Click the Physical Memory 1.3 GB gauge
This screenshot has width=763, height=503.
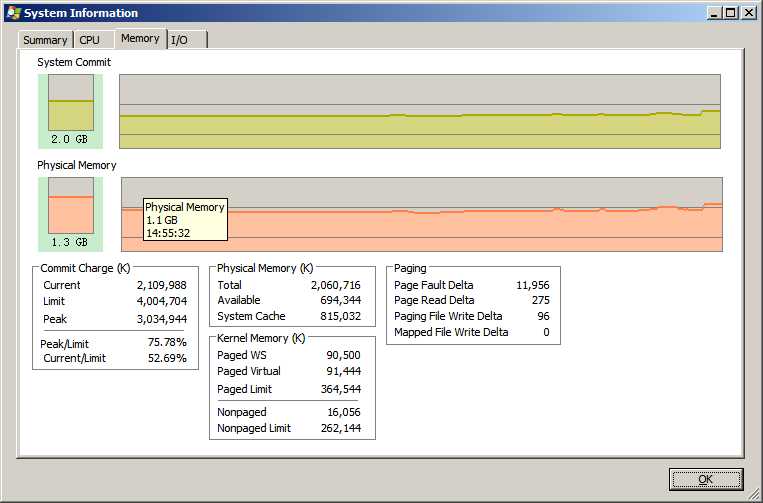pos(71,214)
